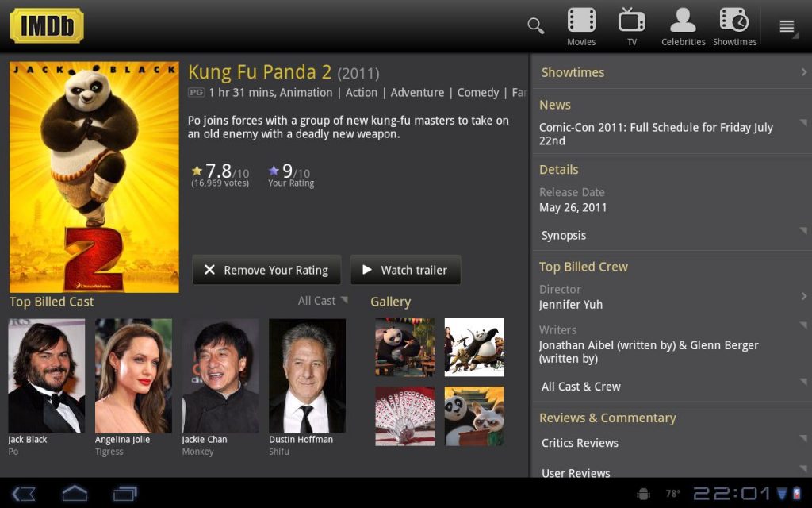Open the Showtimes panel row
This screenshot has width=812, height=508.
click(672, 72)
